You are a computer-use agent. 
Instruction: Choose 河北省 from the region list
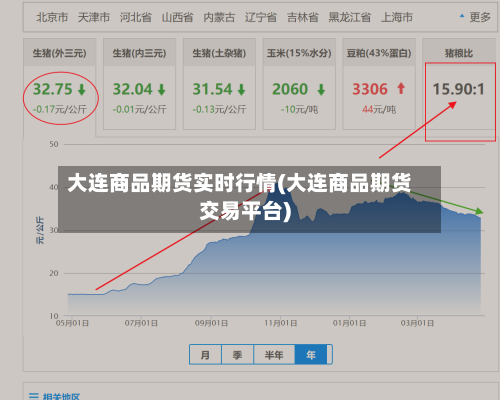point(136,17)
